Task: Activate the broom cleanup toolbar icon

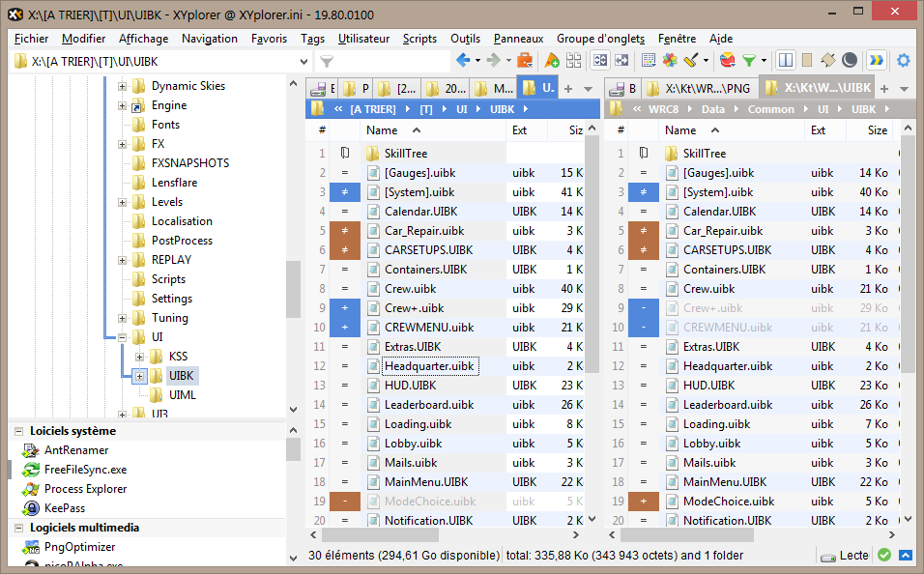Action: [x=690, y=59]
